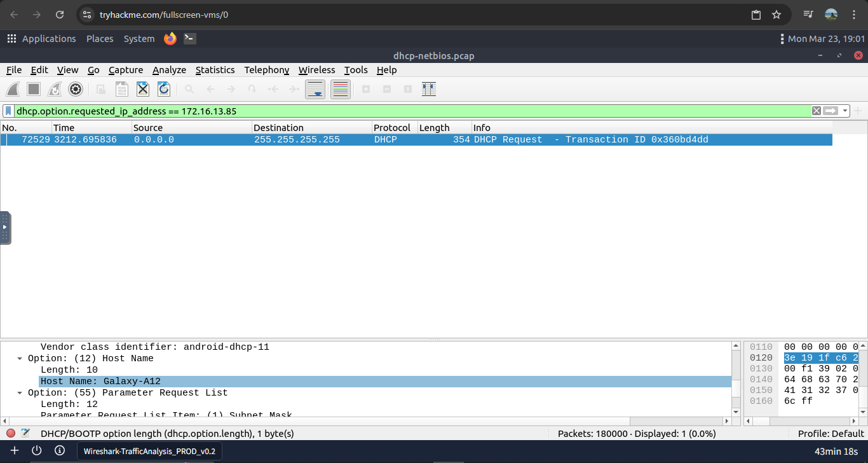Image resolution: width=868 pixels, height=463 pixels.
Task: Sort packets by Source column
Action: [191, 128]
